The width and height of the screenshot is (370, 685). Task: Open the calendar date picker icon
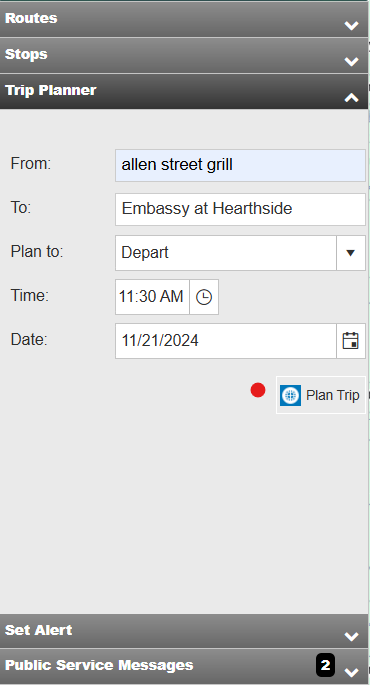click(x=351, y=341)
